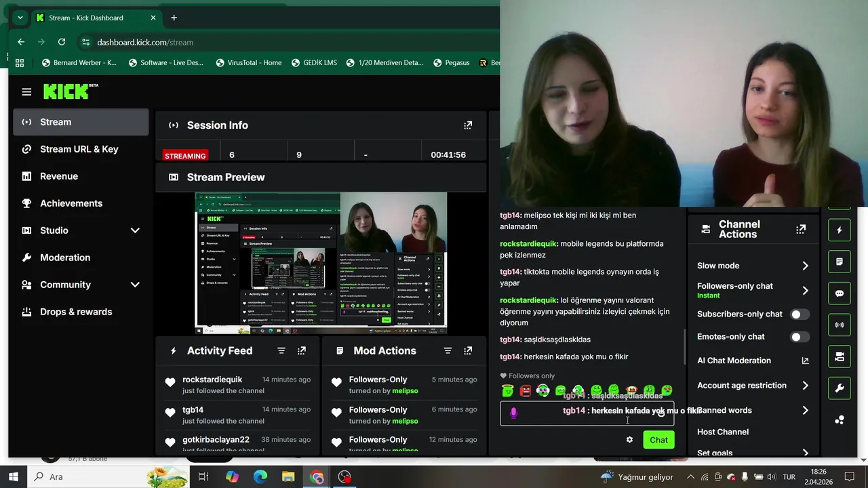Pop out the Activity Feed panel
The height and width of the screenshot is (488, 868).
click(302, 350)
